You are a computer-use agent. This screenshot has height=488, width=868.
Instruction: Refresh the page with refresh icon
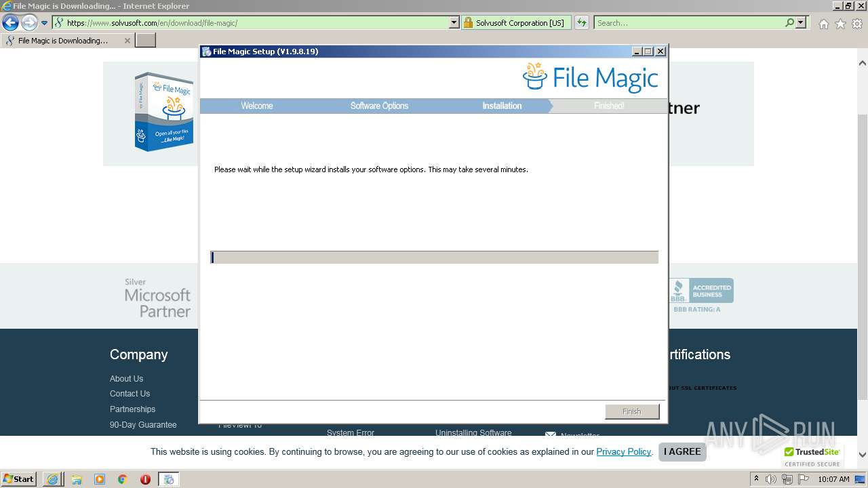tap(582, 23)
